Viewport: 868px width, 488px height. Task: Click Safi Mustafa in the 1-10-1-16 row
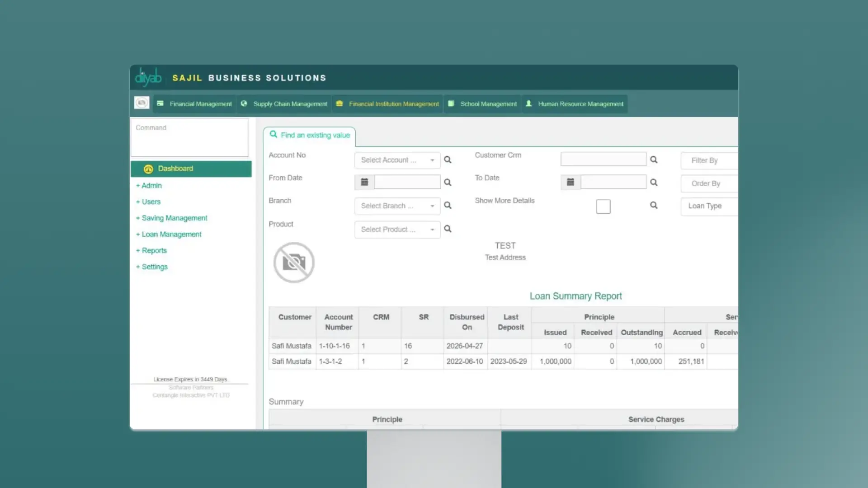coord(291,346)
